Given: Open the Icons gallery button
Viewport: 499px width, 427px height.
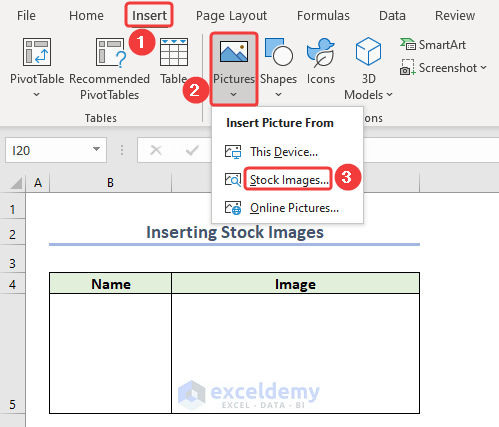Looking at the screenshot, I should tap(321, 61).
